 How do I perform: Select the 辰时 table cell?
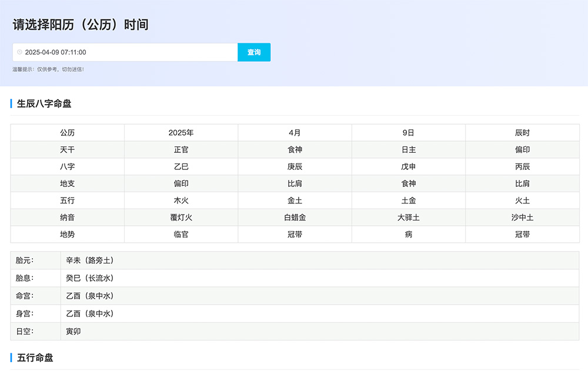[x=522, y=133]
